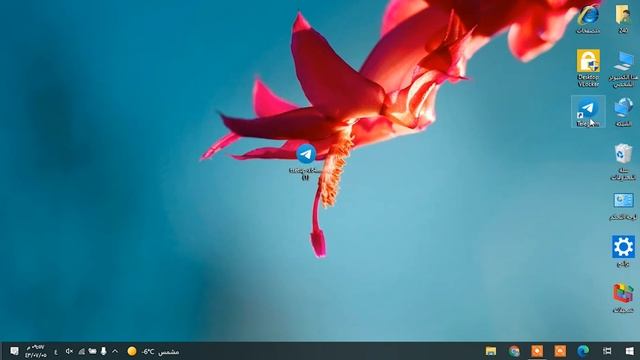Launch Microsoft Edge from the taskbar

coord(583,351)
